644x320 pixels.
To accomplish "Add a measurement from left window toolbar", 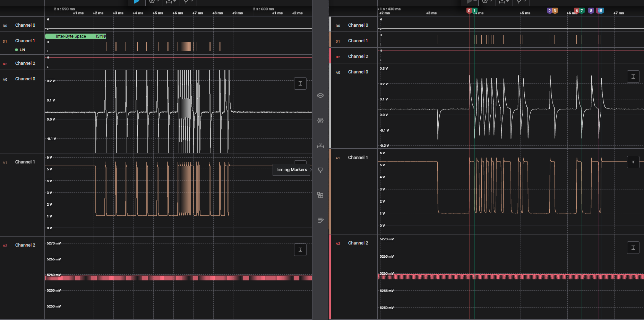I will tap(170, 2).
